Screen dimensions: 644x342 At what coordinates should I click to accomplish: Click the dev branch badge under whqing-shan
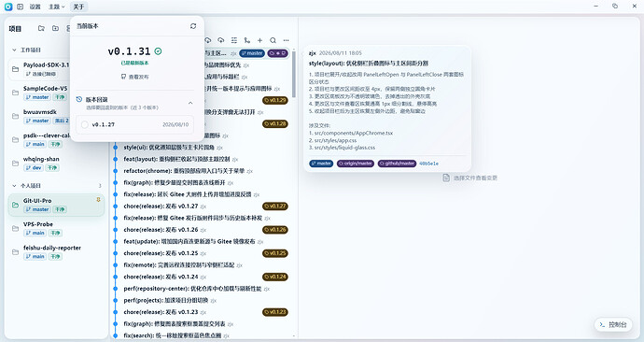click(34, 167)
